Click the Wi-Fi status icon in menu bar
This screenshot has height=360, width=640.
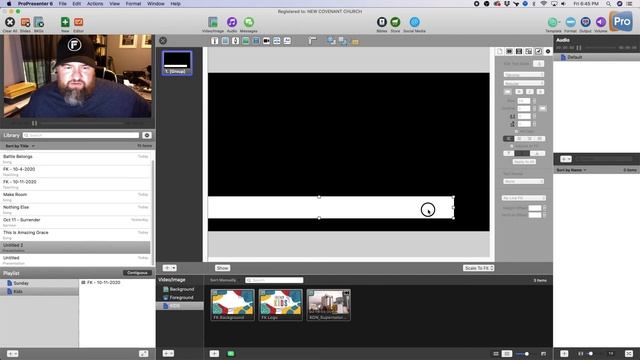click(x=544, y=4)
